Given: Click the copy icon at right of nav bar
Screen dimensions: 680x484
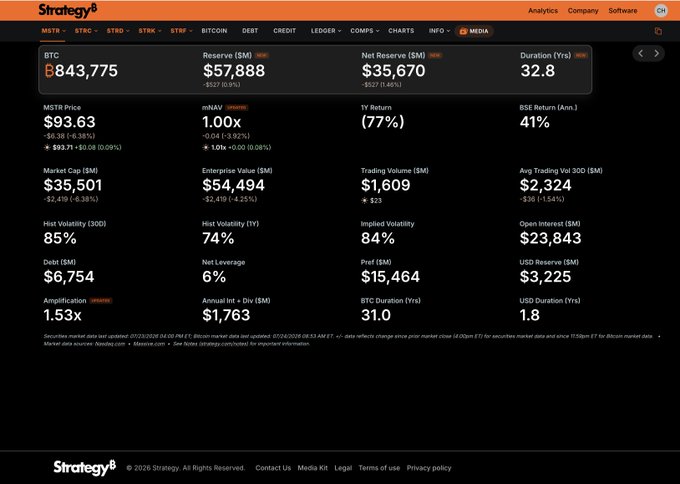Looking at the screenshot, I should (x=658, y=31).
